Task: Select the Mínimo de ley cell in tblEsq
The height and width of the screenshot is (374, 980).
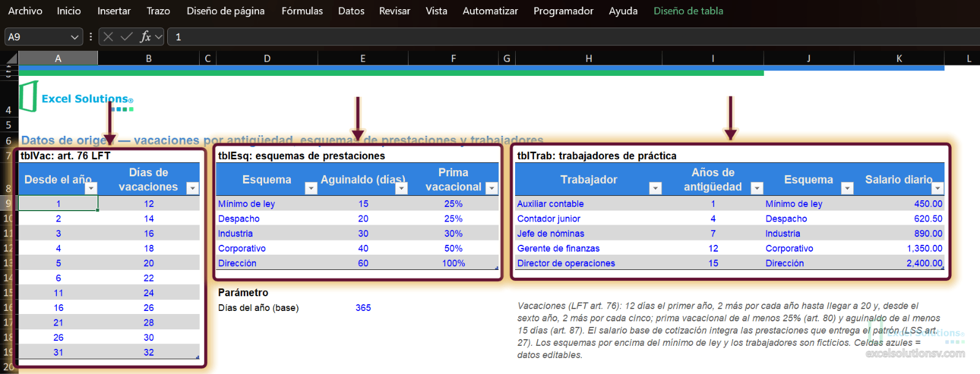Action: coord(267,204)
